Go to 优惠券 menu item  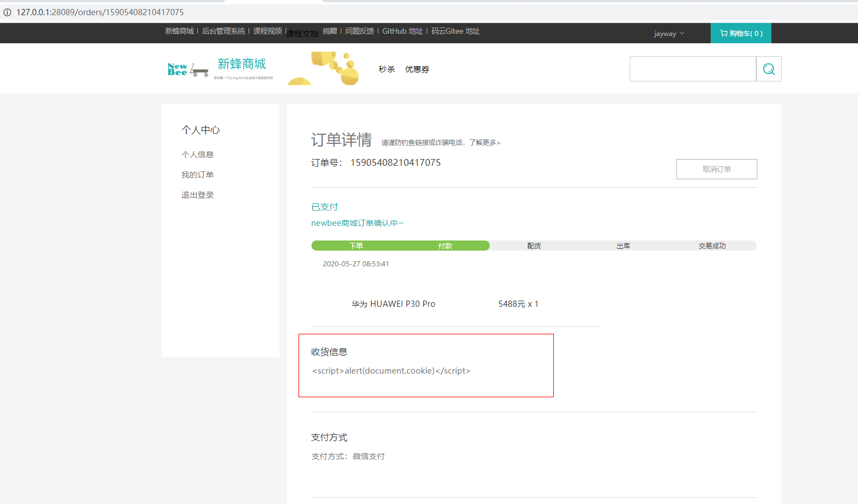coord(417,69)
